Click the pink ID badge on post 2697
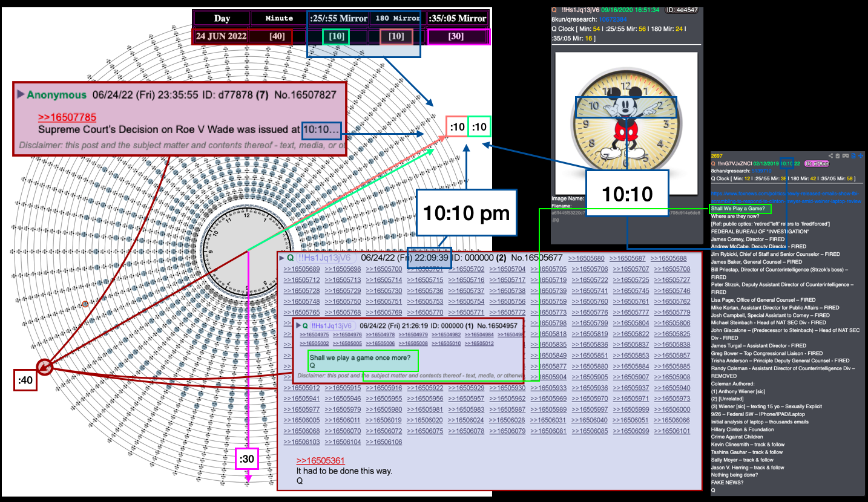This screenshot has height=502, width=868. (817, 164)
